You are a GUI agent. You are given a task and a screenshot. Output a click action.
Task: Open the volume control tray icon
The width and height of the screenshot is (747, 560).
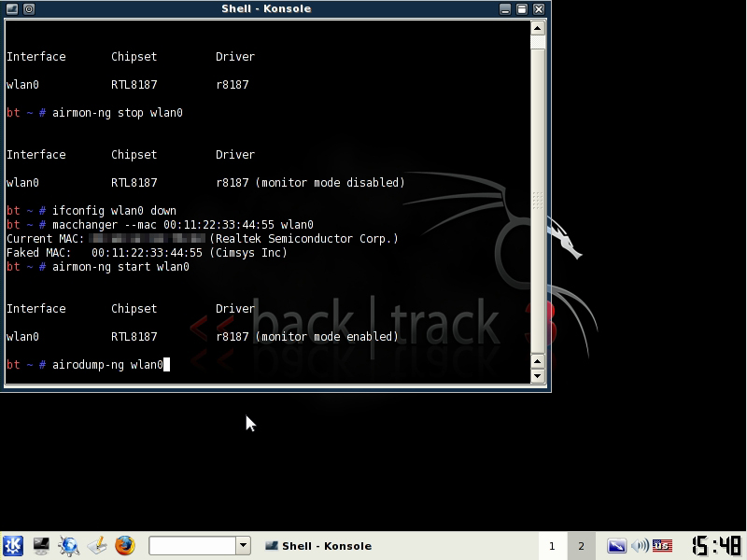coord(640,546)
